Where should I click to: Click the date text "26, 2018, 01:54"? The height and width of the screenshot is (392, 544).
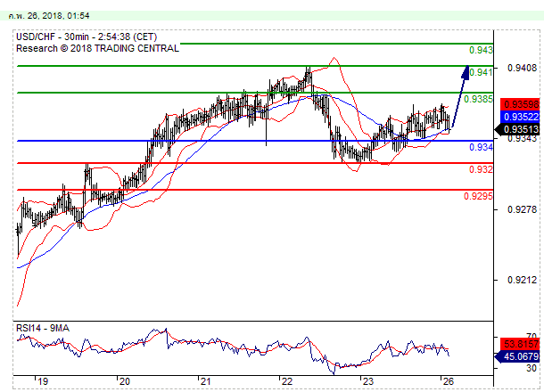coord(58,16)
